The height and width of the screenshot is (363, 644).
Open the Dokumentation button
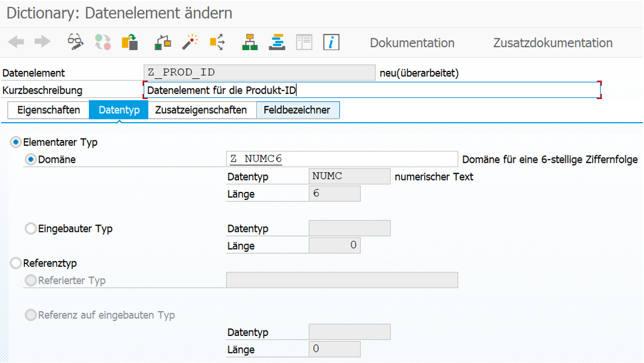pos(412,43)
